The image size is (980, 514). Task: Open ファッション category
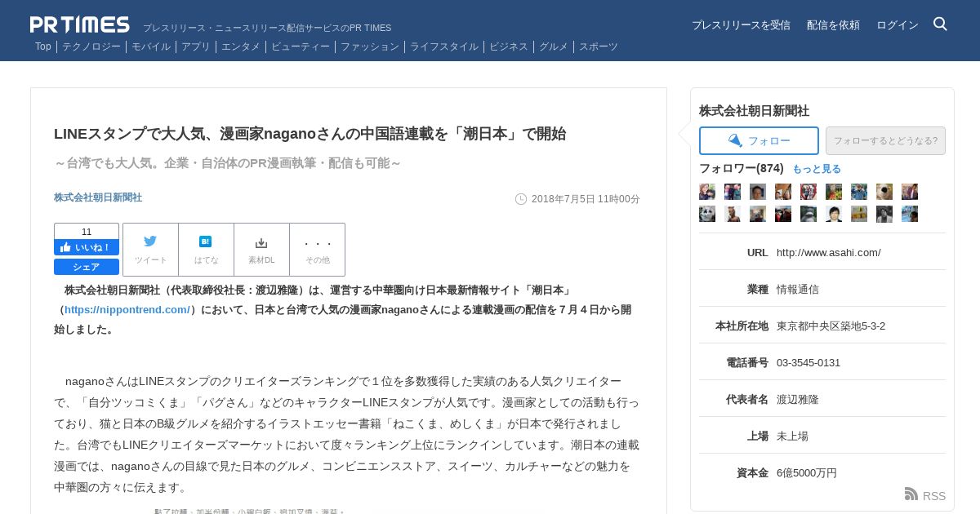coord(370,47)
